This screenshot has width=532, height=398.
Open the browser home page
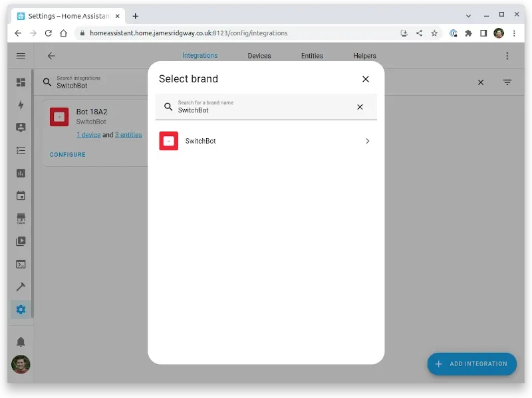[63, 33]
